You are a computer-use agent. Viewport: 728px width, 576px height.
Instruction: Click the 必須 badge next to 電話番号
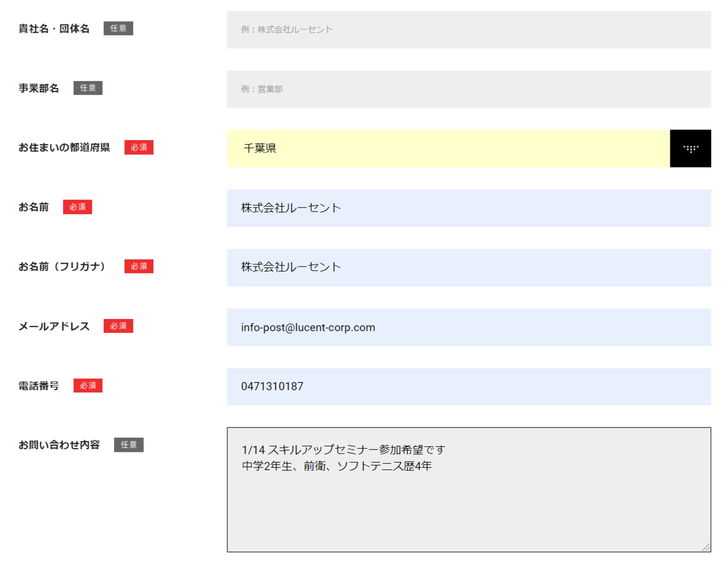88,386
